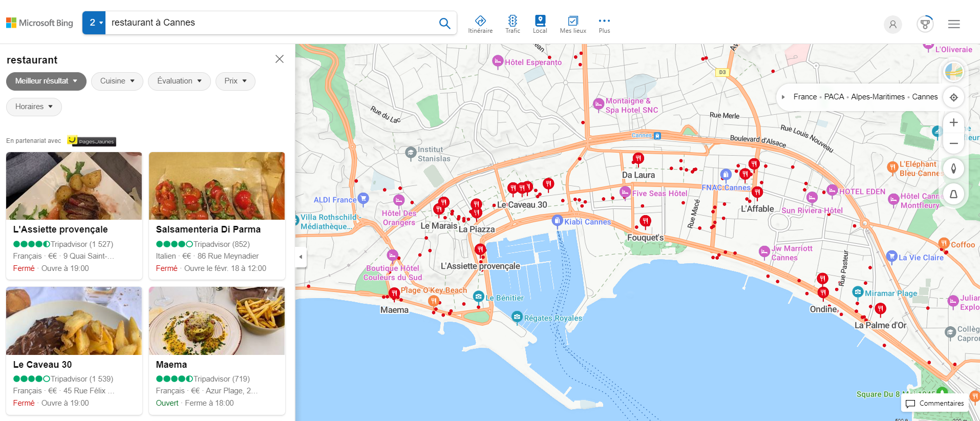Open the Rewards trophy icon

click(x=925, y=24)
